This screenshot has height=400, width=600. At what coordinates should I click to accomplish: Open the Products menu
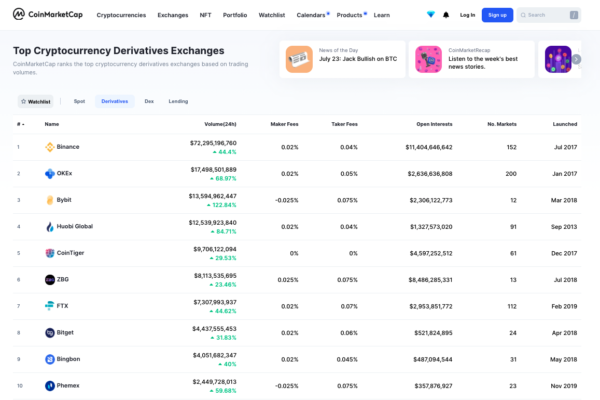click(x=349, y=15)
